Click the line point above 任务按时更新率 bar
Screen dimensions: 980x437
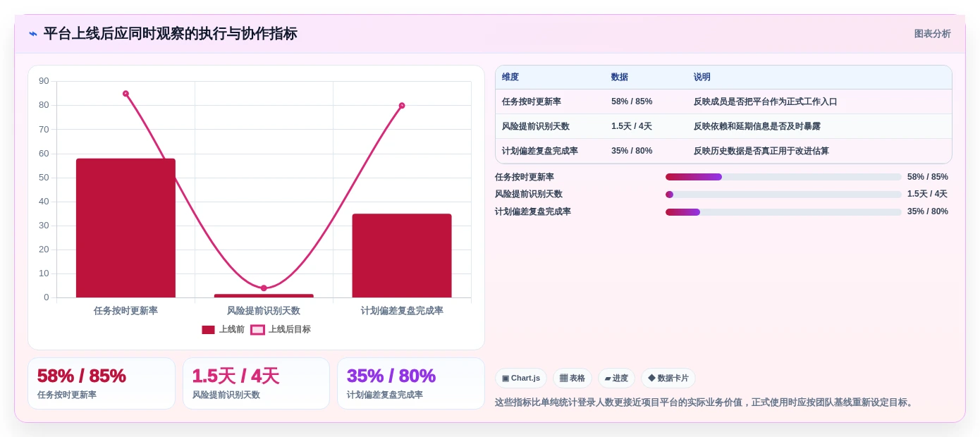coord(125,94)
